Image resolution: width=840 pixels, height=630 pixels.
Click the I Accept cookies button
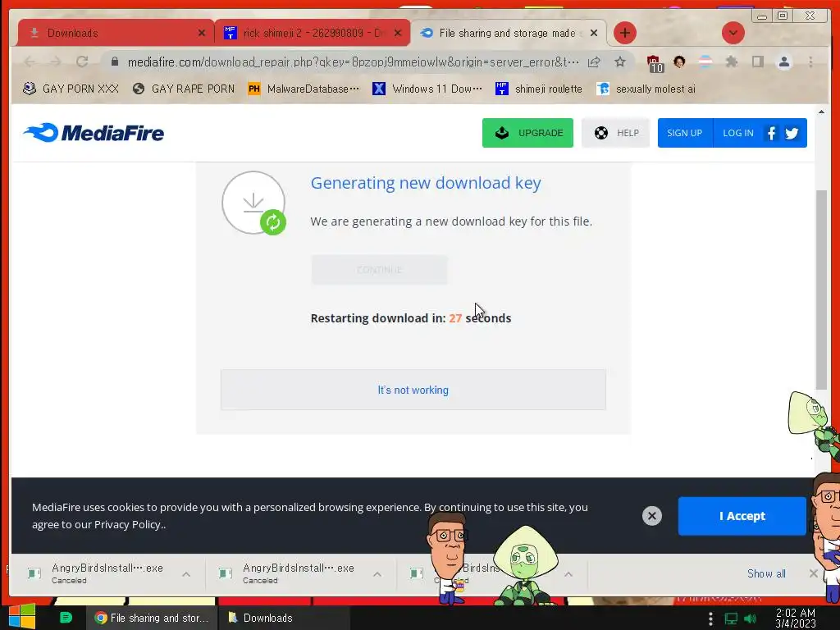tap(742, 516)
